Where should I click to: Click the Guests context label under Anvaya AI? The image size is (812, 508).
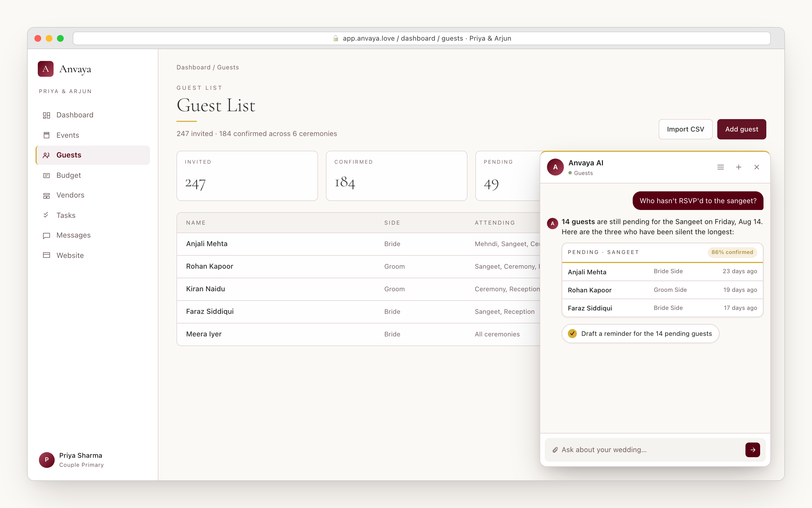tap(583, 173)
